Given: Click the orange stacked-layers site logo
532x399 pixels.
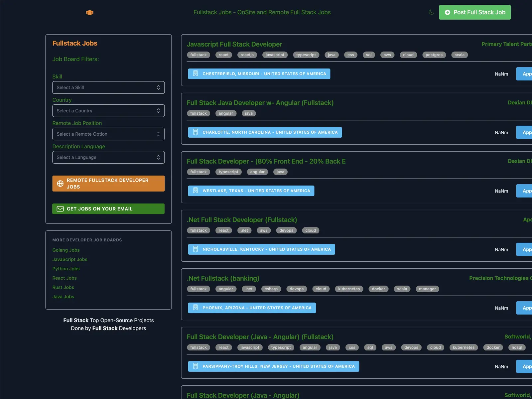Looking at the screenshot, I should (90, 13).
